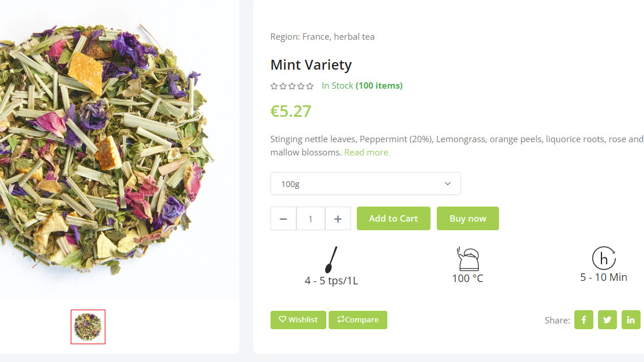The height and width of the screenshot is (362, 644).
Task: Click the teaspoon dosage icon
Action: 331,260
